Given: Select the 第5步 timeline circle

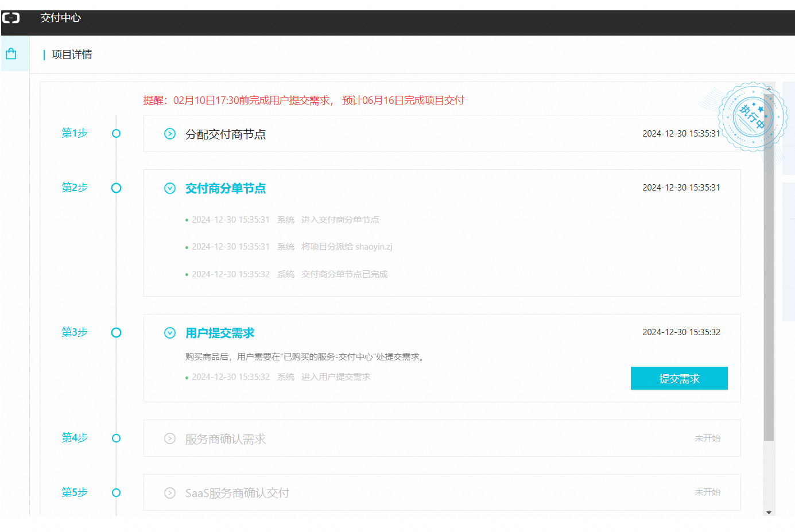Looking at the screenshot, I should pyautogui.click(x=116, y=492).
